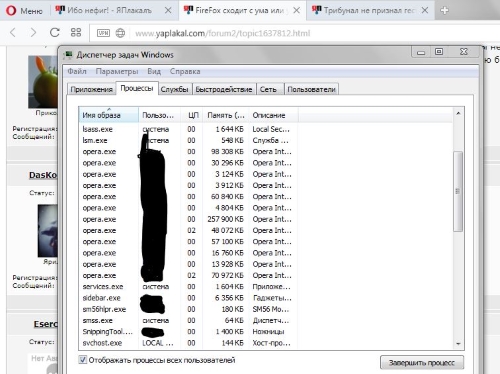Sort by Описание column header
The width and height of the screenshot is (500, 374).
point(273,115)
